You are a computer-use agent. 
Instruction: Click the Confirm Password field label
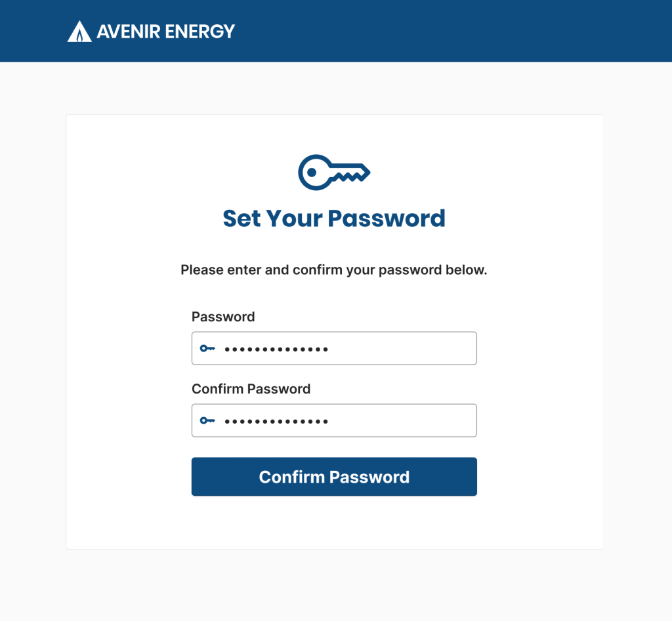point(251,389)
